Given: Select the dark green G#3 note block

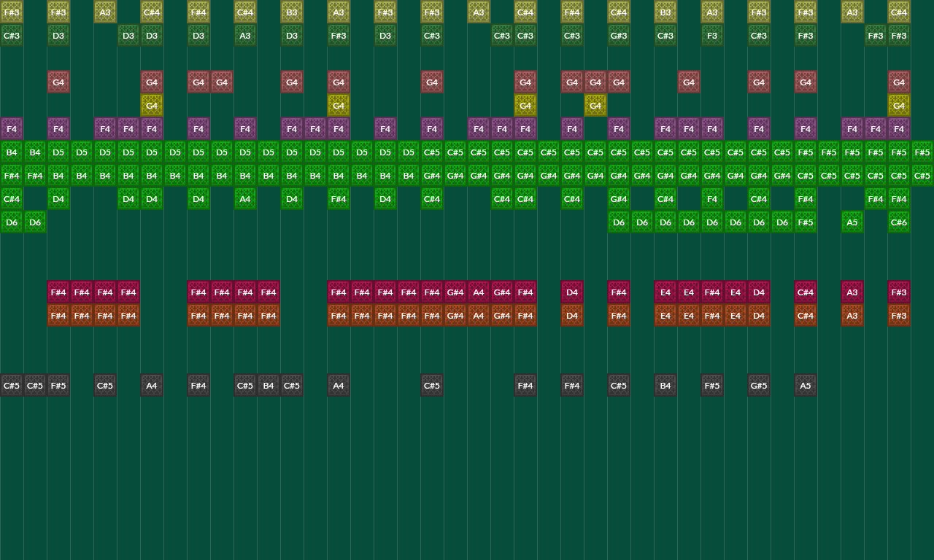Looking at the screenshot, I should pos(619,36).
